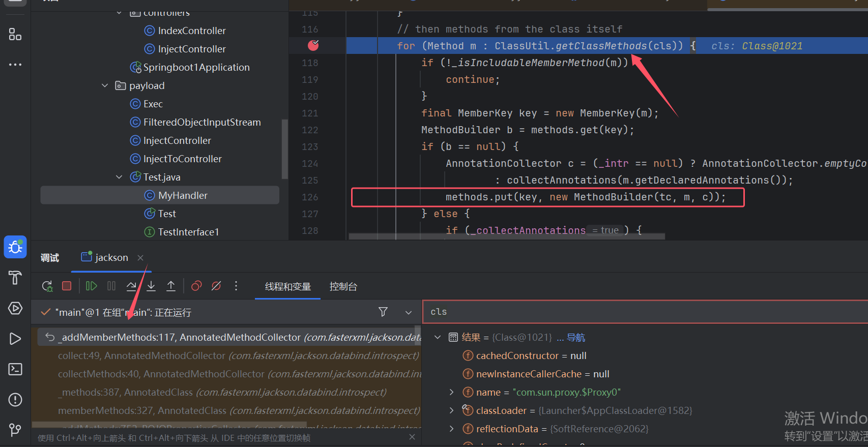
Task: Open the Exec class
Action: pos(153,104)
